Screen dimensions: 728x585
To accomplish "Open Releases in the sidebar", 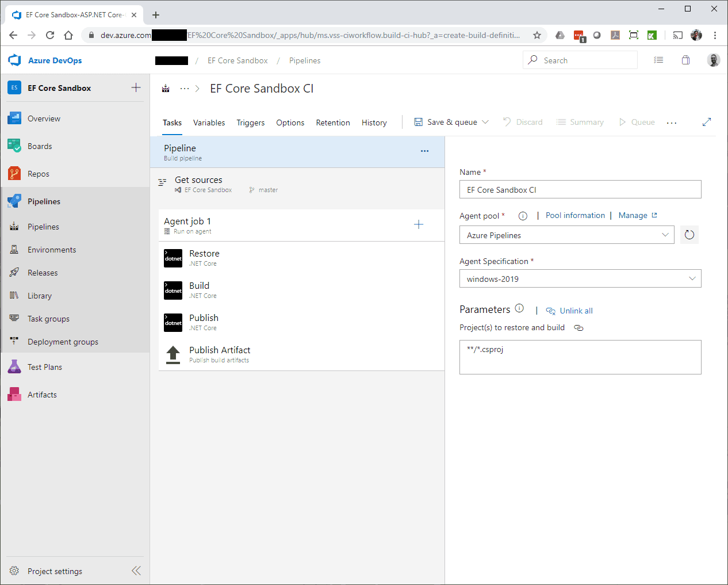I will (x=43, y=273).
